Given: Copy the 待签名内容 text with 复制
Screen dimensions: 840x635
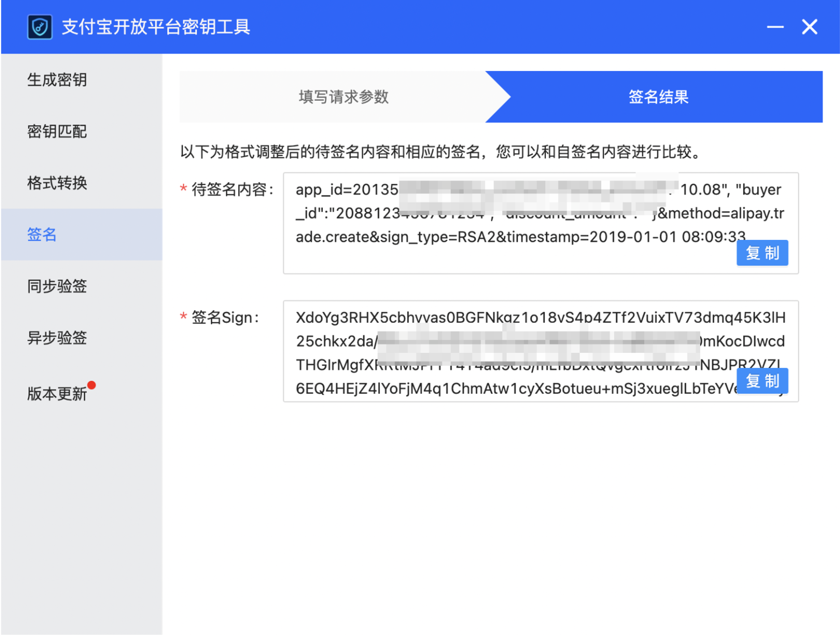Looking at the screenshot, I should pos(763,253).
